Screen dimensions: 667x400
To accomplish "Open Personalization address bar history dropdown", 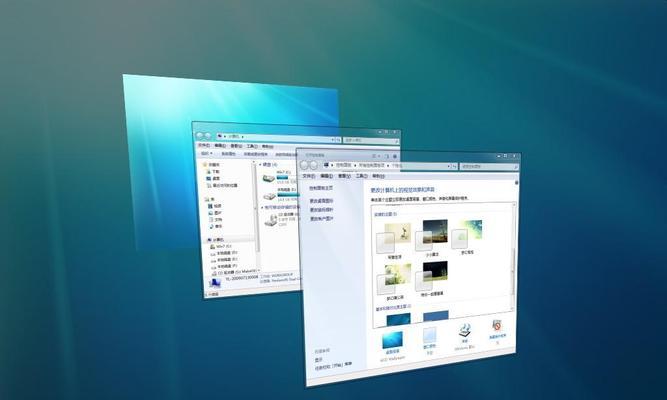I will click(448, 166).
